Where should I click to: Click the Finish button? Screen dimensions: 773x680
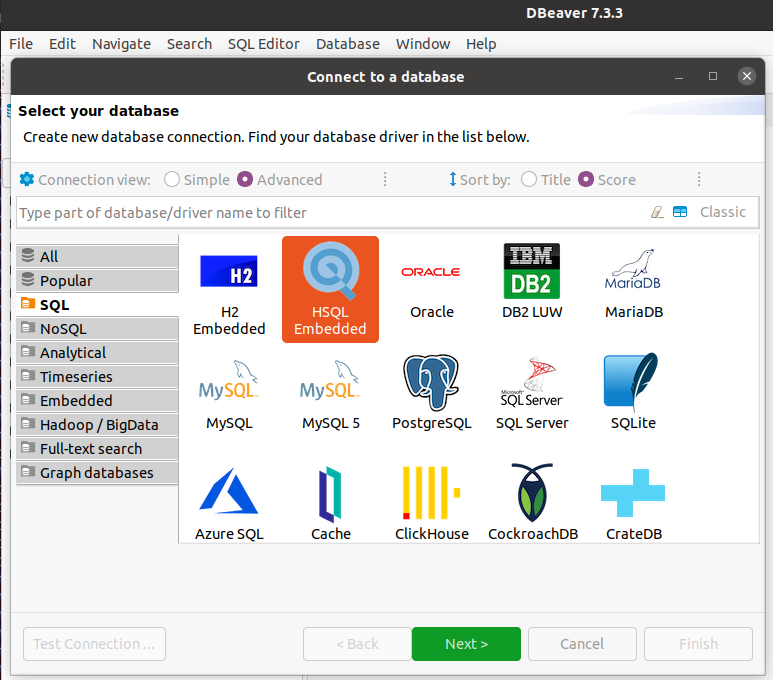pyautogui.click(x=698, y=644)
